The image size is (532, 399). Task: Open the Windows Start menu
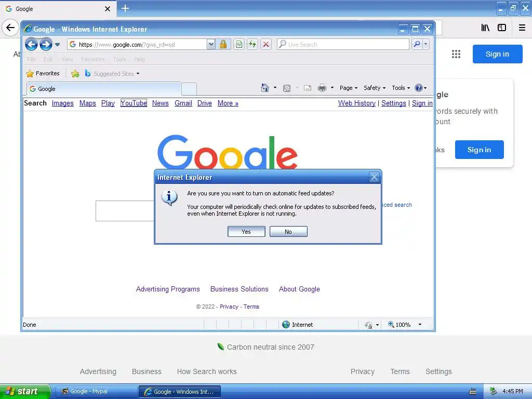point(24,392)
